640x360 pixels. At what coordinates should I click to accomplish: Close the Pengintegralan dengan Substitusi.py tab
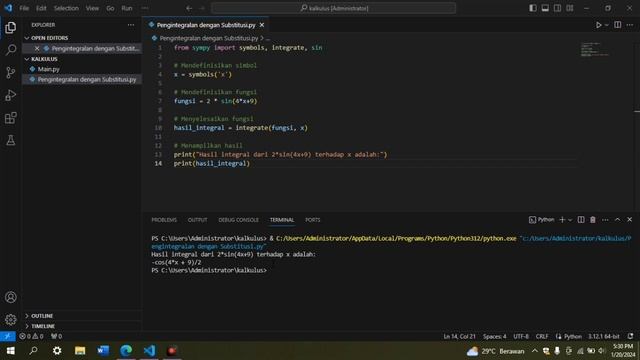[x=262, y=25]
